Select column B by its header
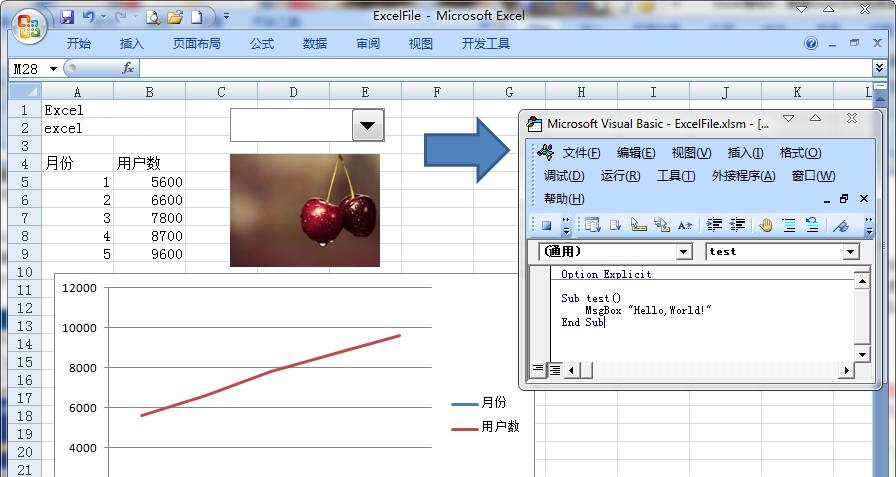896x477 pixels. (x=149, y=92)
